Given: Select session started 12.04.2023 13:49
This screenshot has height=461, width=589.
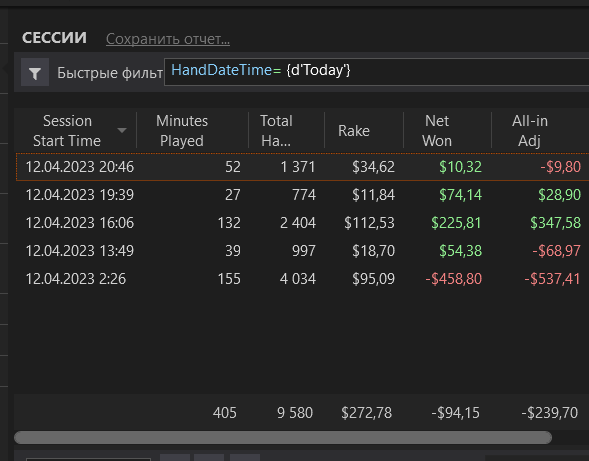Looking at the screenshot, I should [x=303, y=251].
